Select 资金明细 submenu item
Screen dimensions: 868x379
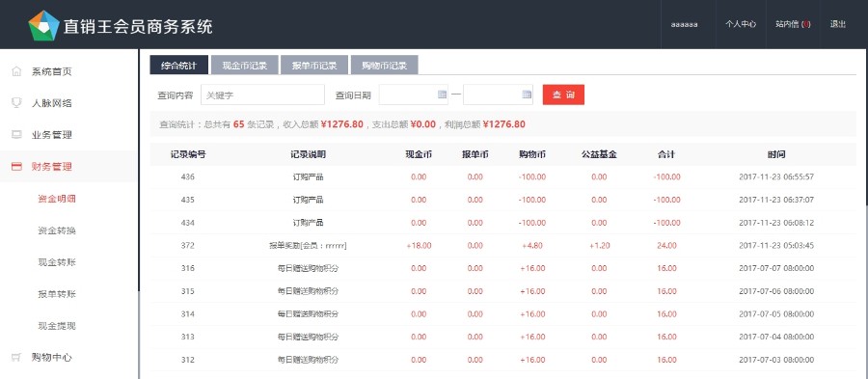pyautogui.click(x=57, y=199)
